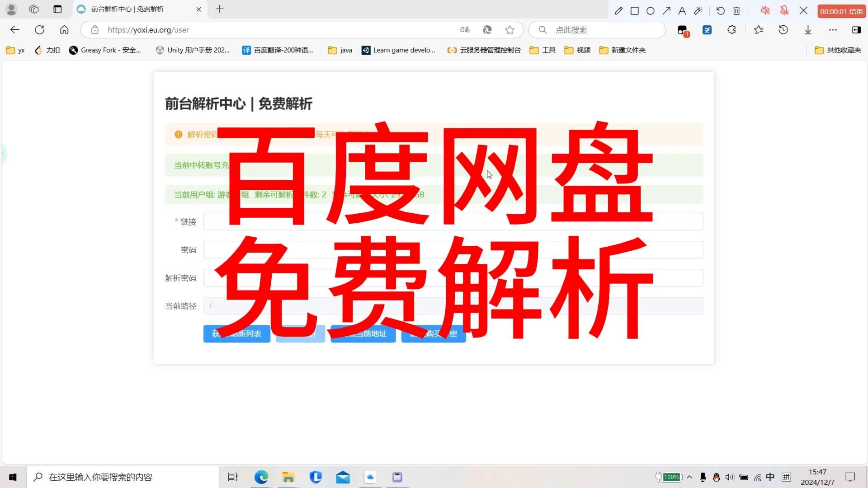This screenshot has height=488, width=868.
Task: Toggle the recorder speaker mute icon
Action: click(765, 11)
